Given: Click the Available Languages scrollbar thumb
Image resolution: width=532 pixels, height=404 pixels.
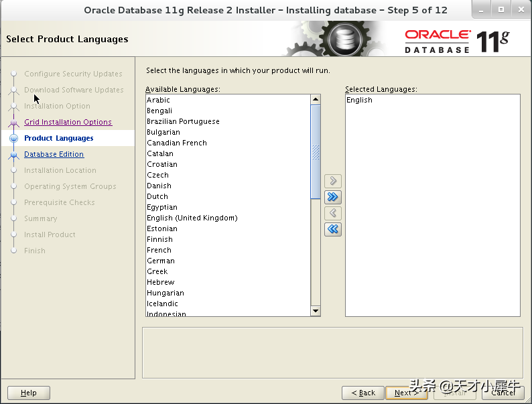Looking at the screenshot, I should (x=316, y=152).
